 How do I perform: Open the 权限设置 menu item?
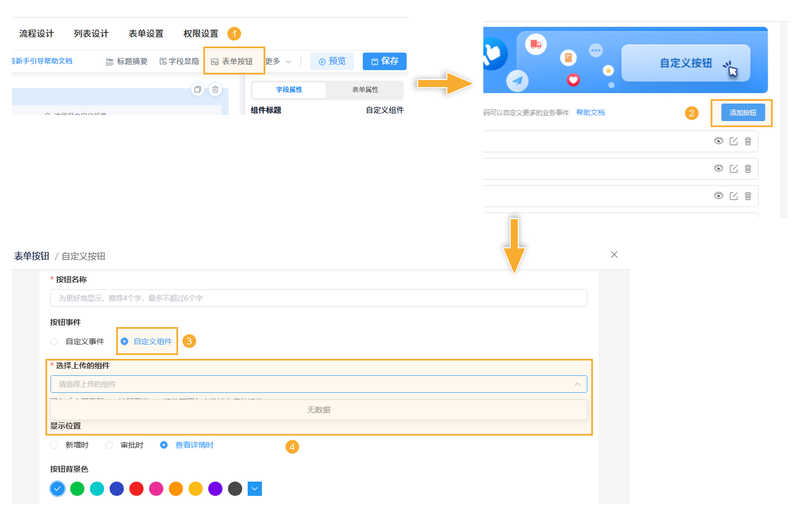[201, 33]
